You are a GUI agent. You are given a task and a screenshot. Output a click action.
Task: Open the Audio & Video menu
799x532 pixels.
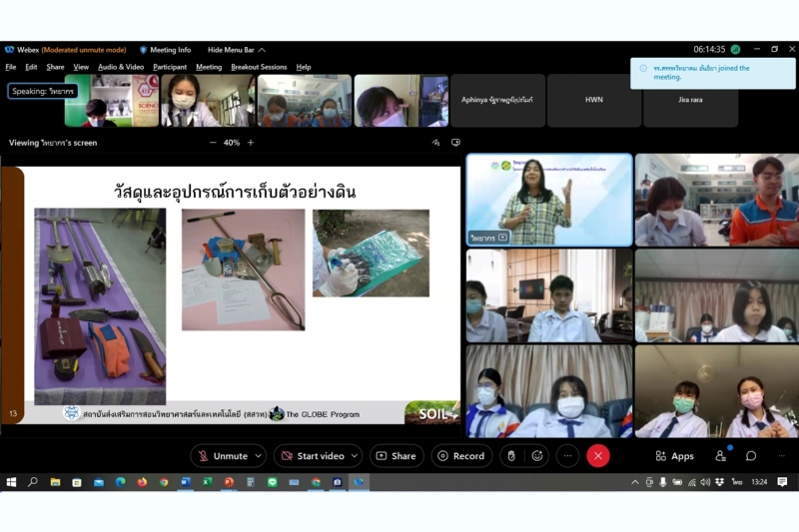click(121, 67)
